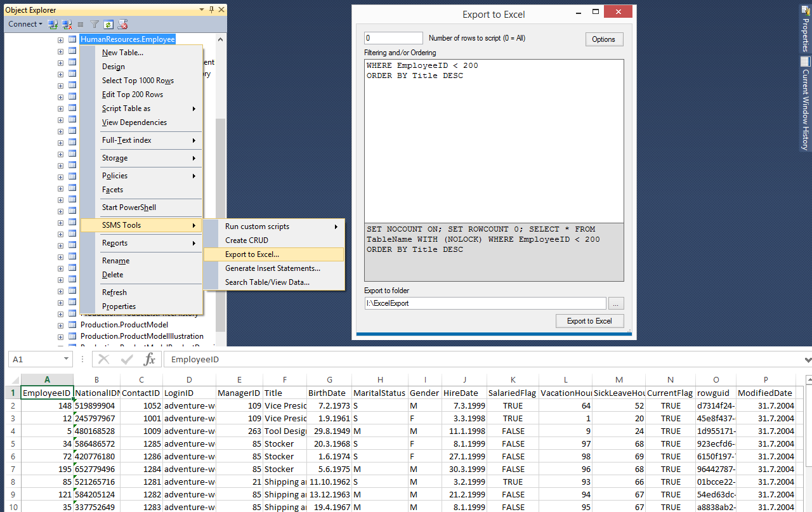The height and width of the screenshot is (512, 812).
Task: Click the browse folder ... button
Action: [x=616, y=303]
